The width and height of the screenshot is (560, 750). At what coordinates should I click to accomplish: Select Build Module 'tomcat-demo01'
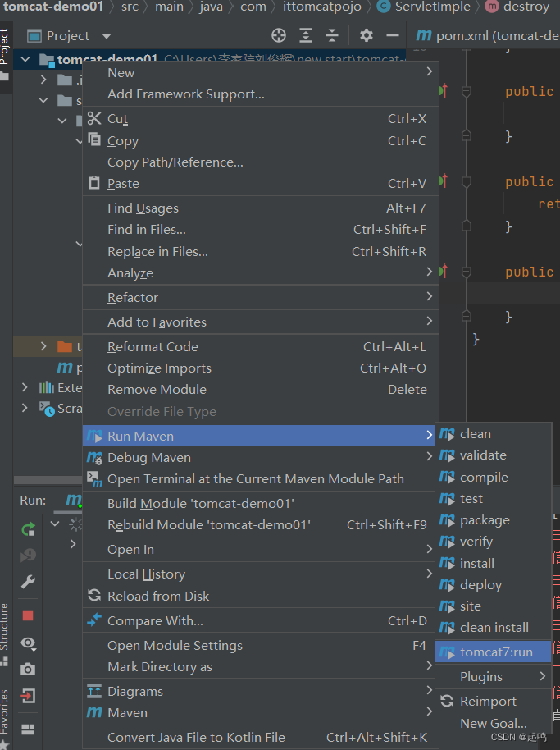pos(259,503)
